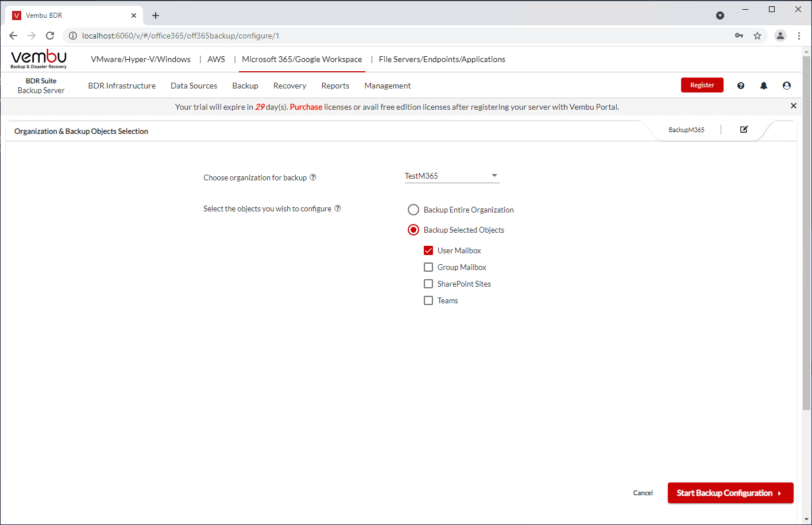Image resolution: width=812 pixels, height=525 pixels.
Task: Select Microsoft 365/Google Workspace tab
Action: pyautogui.click(x=302, y=59)
